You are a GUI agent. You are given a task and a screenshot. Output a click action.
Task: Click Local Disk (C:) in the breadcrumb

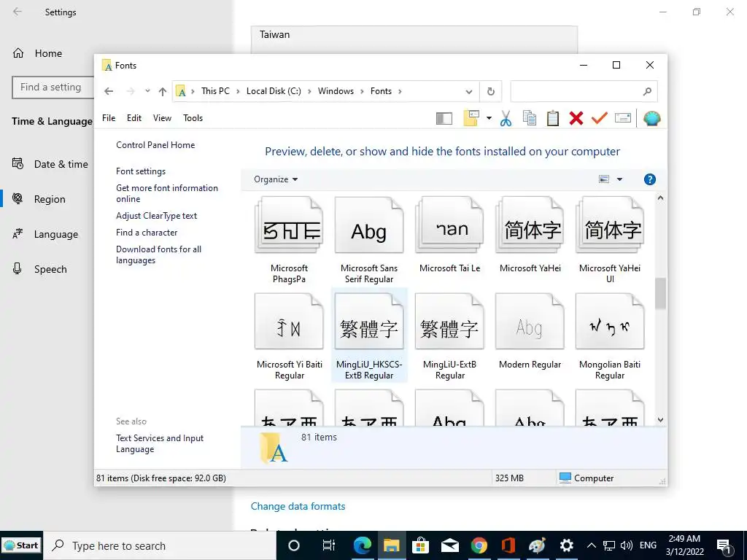(274, 91)
